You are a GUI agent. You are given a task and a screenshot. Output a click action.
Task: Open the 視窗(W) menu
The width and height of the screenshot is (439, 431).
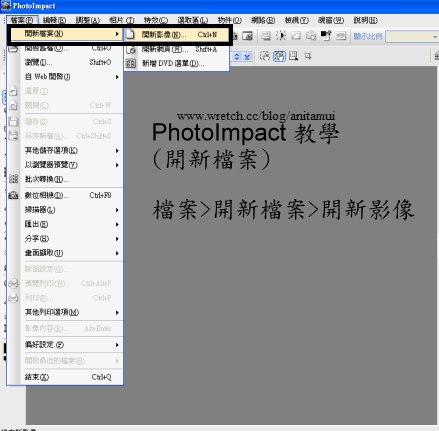click(x=331, y=20)
